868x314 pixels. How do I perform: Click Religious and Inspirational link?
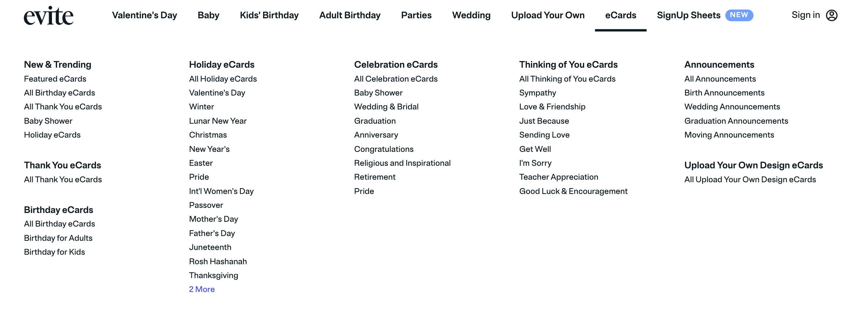(x=403, y=163)
